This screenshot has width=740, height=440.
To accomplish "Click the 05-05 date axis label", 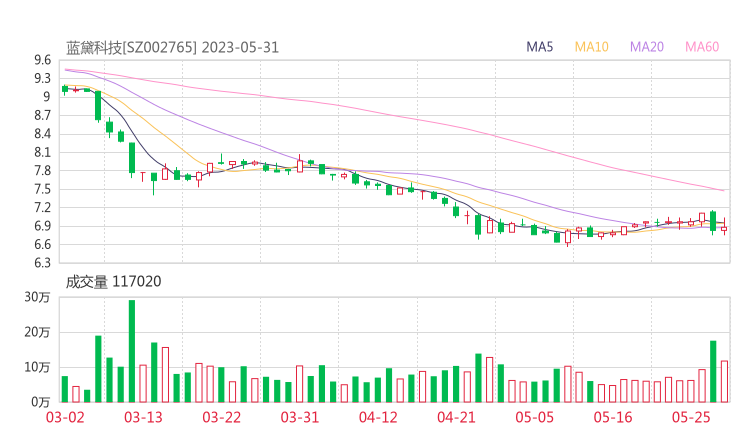I will coord(534,417).
